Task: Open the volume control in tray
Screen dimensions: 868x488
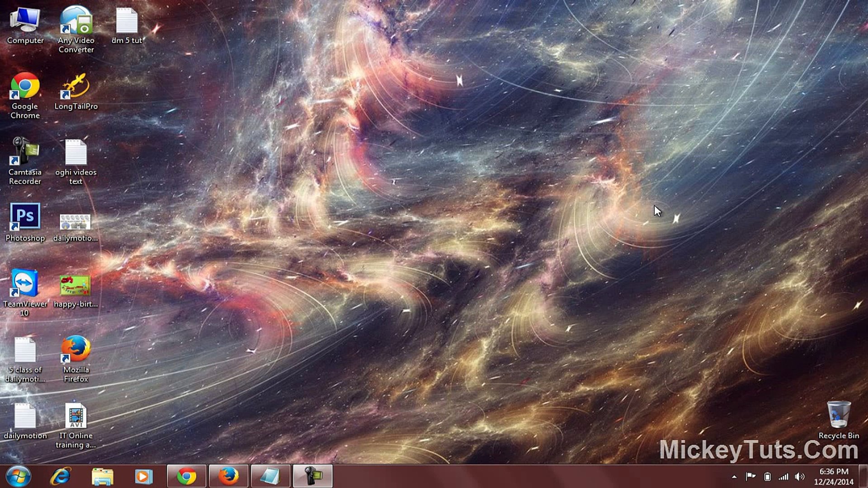Action: click(x=800, y=477)
